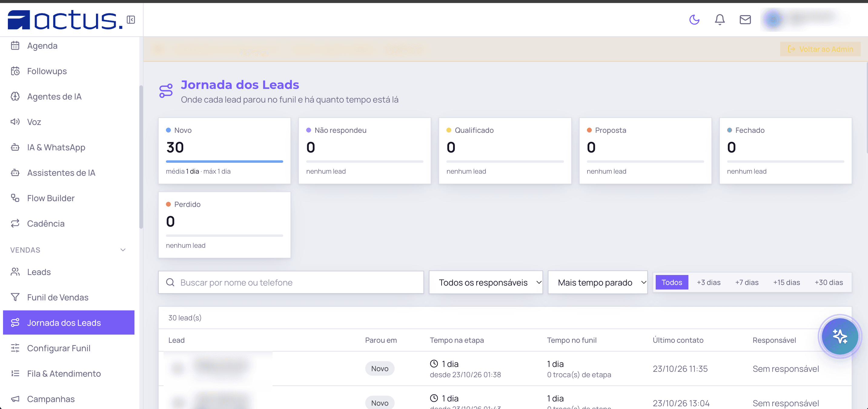Click the Leads people icon
868x409 pixels.
(15, 272)
